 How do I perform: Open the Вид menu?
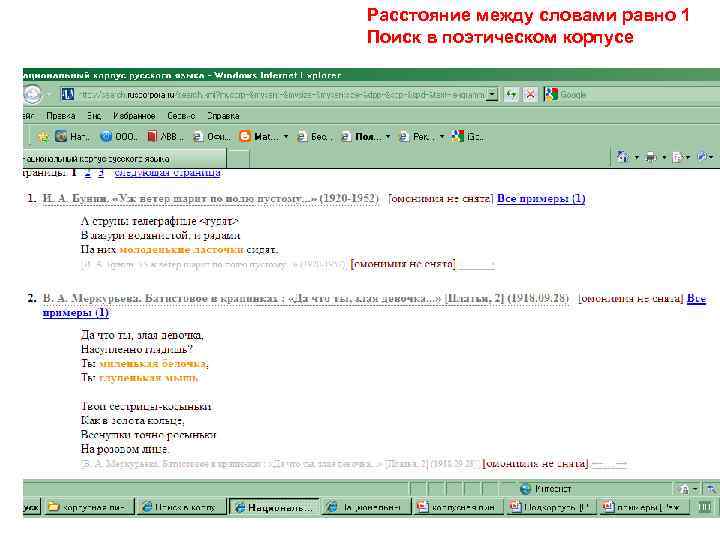click(94, 116)
